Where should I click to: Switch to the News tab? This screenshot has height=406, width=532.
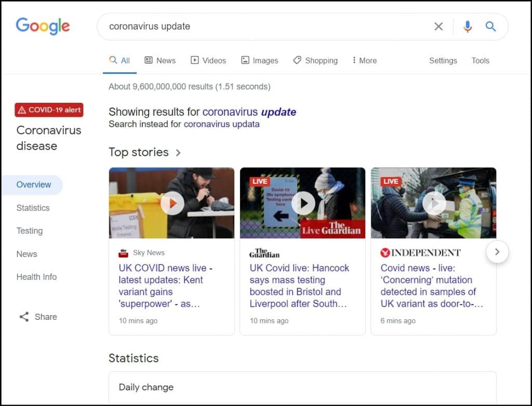[160, 60]
